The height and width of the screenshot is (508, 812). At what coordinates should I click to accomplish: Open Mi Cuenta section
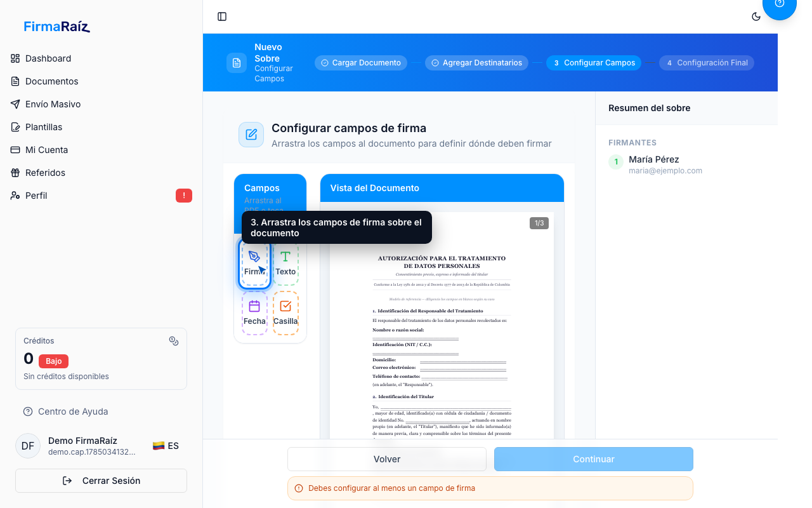click(101, 150)
